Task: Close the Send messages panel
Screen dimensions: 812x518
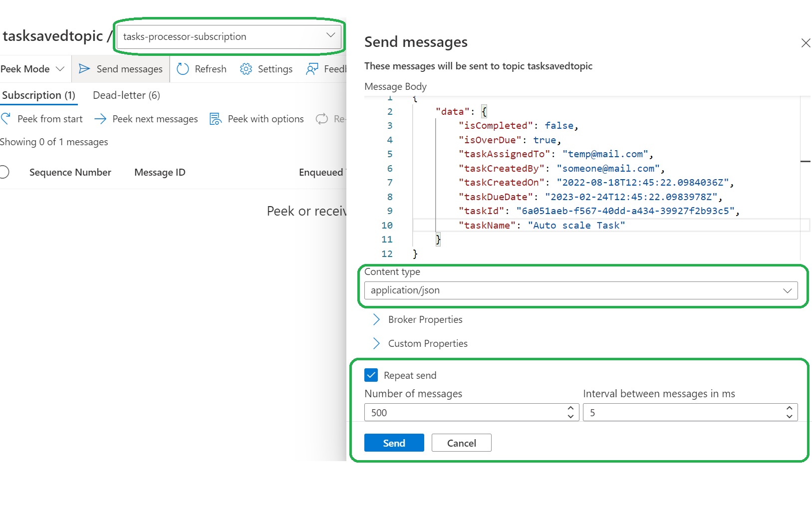Action: tap(805, 43)
